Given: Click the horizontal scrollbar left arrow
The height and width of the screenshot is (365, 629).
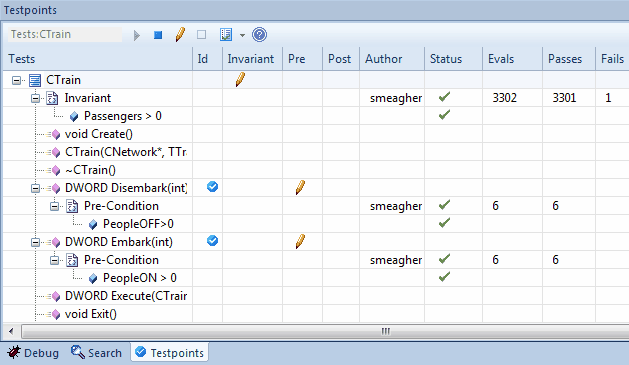Looking at the screenshot, I should pos(11,332).
